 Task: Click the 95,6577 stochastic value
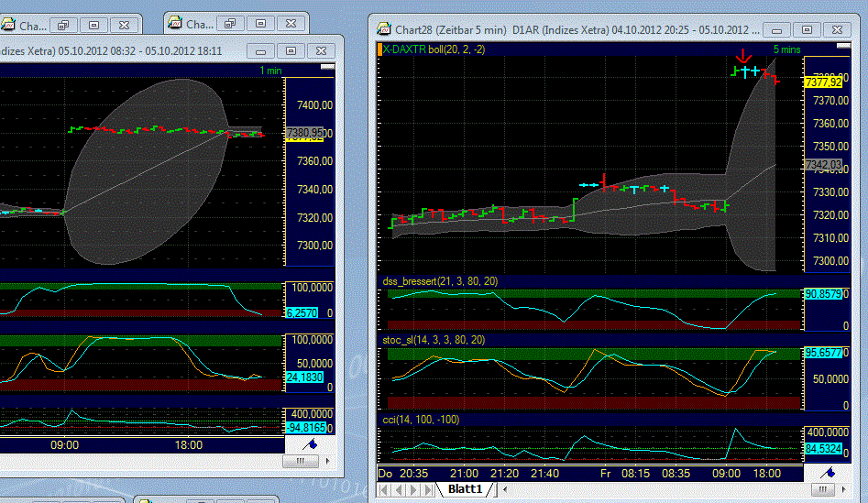click(823, 353)
